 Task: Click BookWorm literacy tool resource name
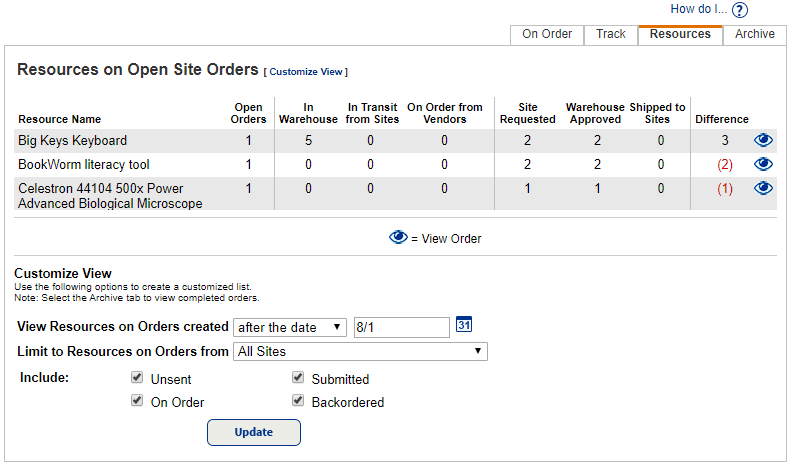(x=84, y=165)
